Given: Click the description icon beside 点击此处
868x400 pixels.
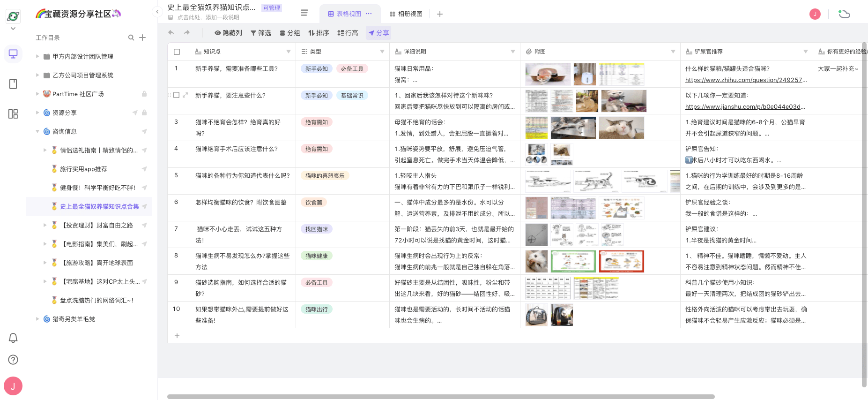Looking at the screenshot, I should (171, 17).
